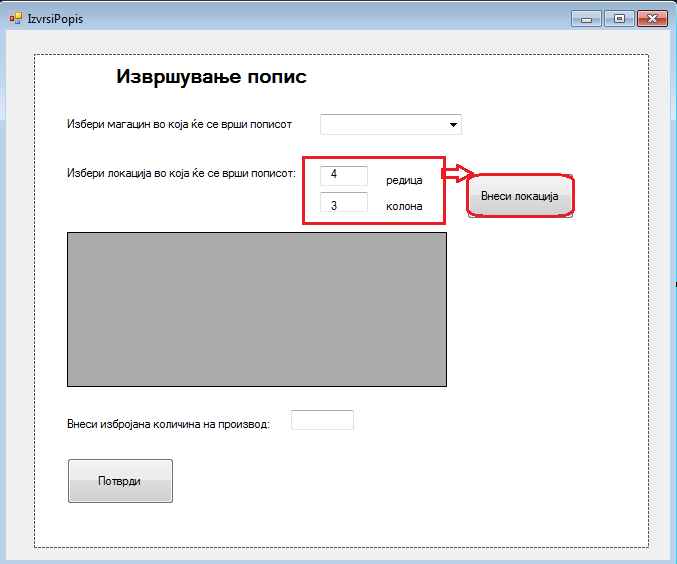Focus the row input containing 4

(344, 175)
